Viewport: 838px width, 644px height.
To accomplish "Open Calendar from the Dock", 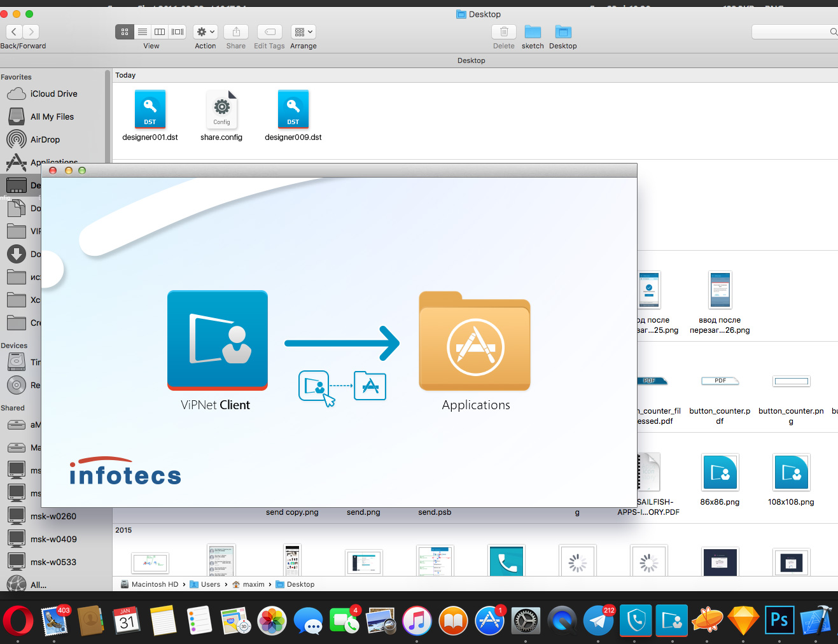I will [127, 620].
